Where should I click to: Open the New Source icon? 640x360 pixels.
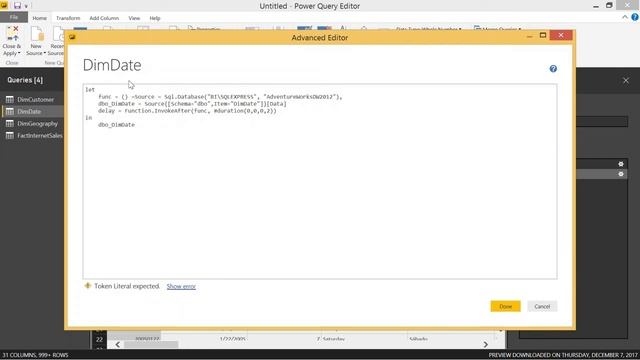[x=36, y=34]
